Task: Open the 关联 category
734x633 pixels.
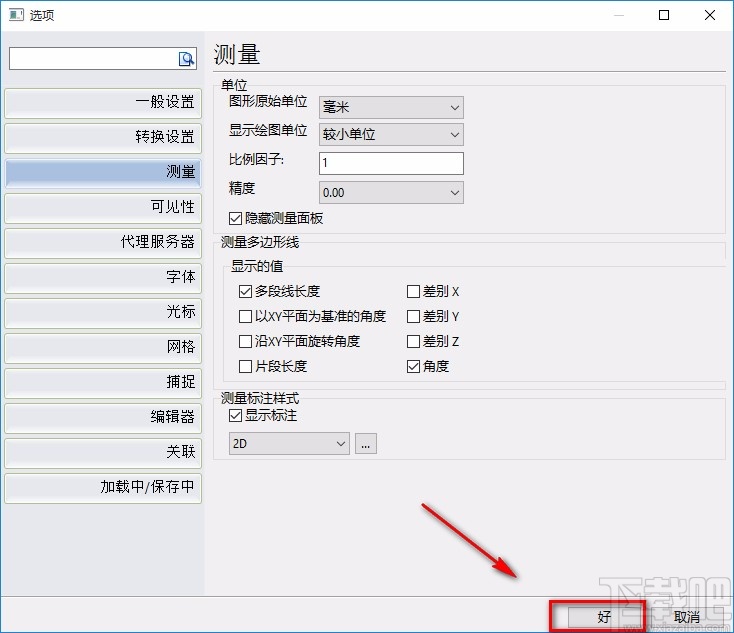Action: [103, 452]
